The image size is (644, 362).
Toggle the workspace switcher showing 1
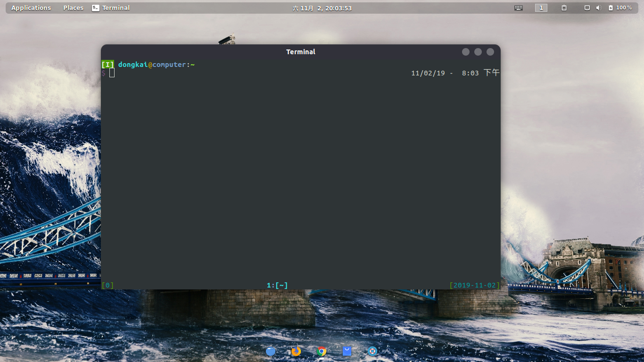tap(541, 8)
